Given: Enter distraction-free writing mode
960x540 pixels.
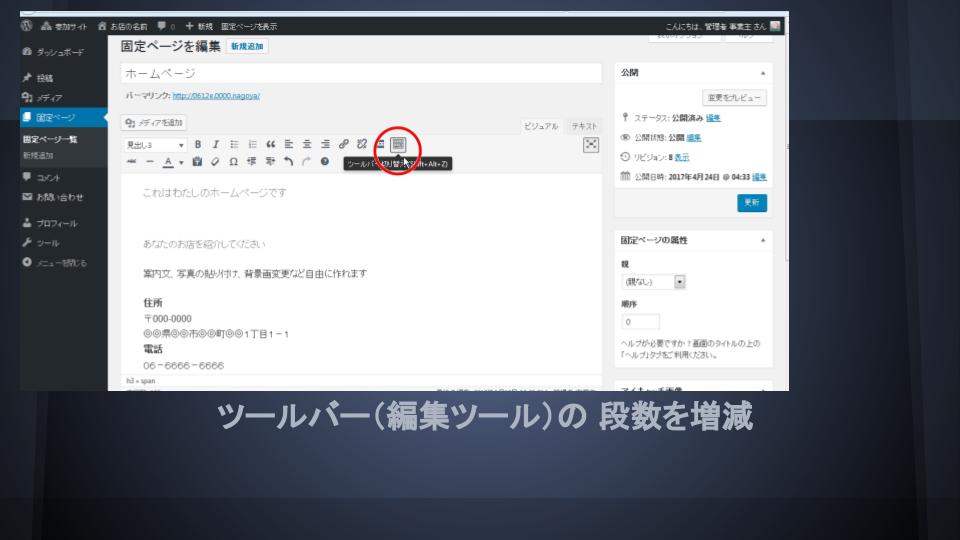Looking at the screenshot, I should click(590, 145).
